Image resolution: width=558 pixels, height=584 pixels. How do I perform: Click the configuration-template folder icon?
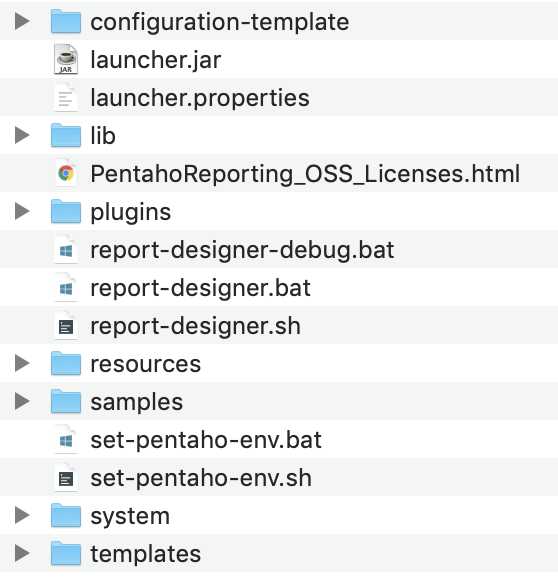(66, 21)
